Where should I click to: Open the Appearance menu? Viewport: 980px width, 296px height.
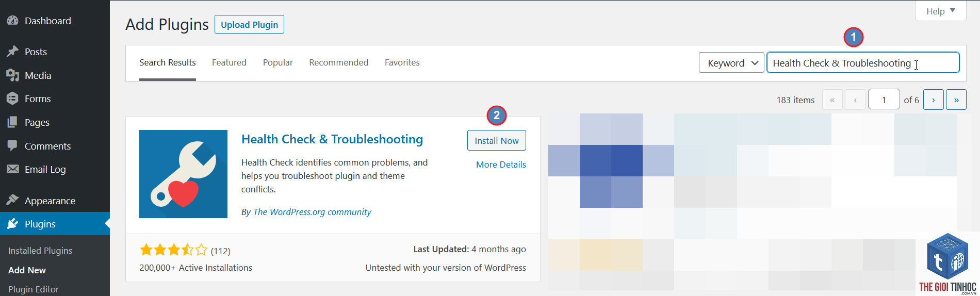55,201
